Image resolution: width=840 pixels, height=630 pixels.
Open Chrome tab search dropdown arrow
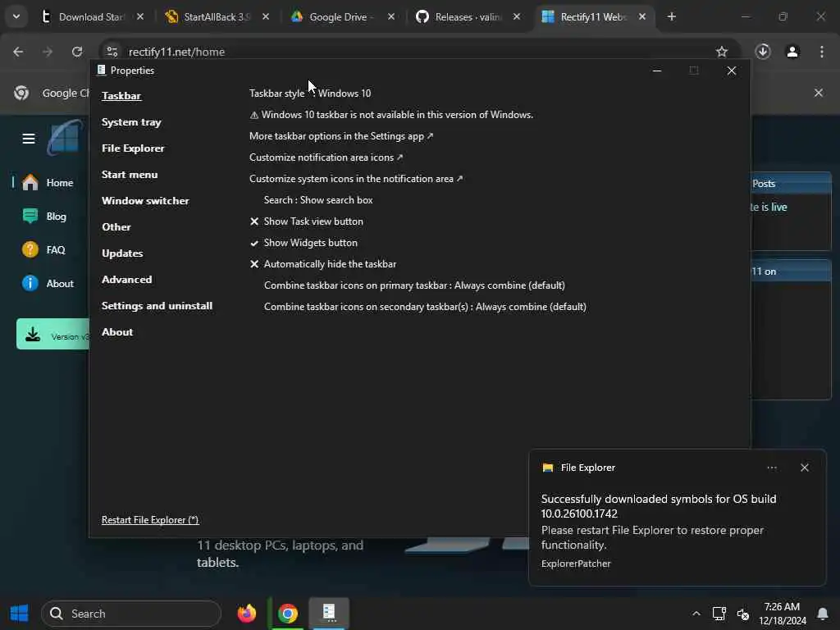pyautogui.click(x=16, y=16)
